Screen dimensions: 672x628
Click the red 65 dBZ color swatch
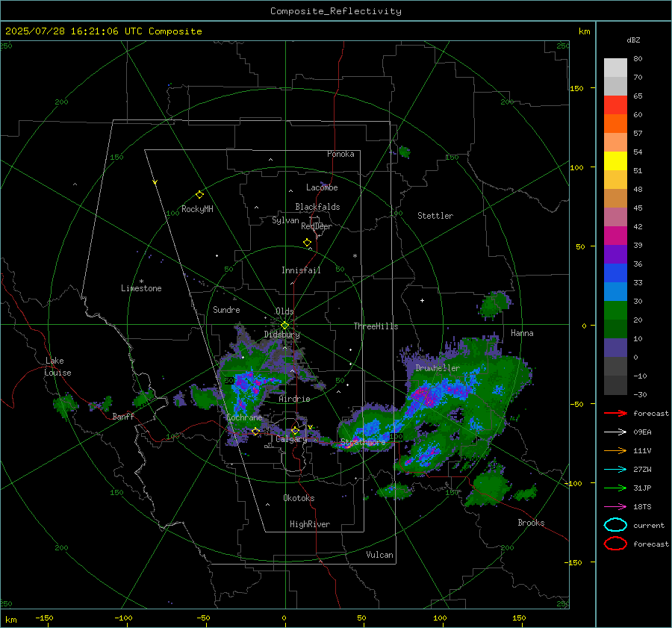coord(615,105)
